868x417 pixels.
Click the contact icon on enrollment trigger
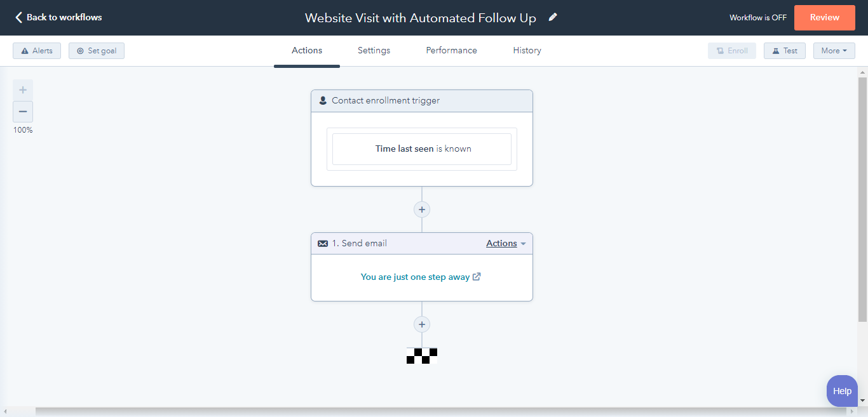[x=323, y=100]
